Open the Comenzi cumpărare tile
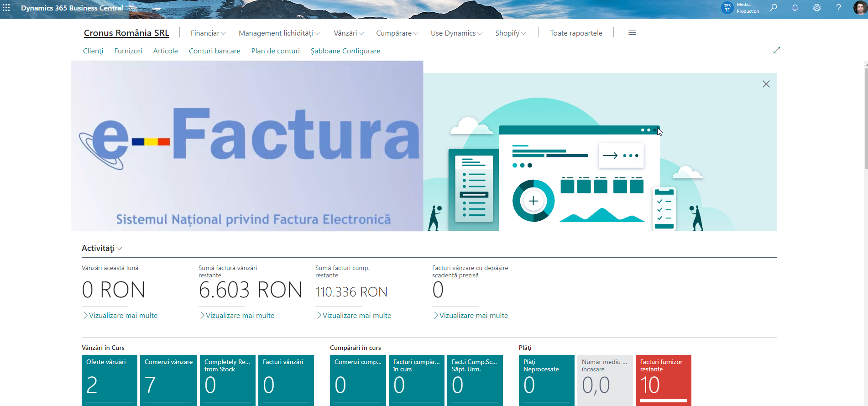Screen dimensions: 868x406 click(358, 380)
